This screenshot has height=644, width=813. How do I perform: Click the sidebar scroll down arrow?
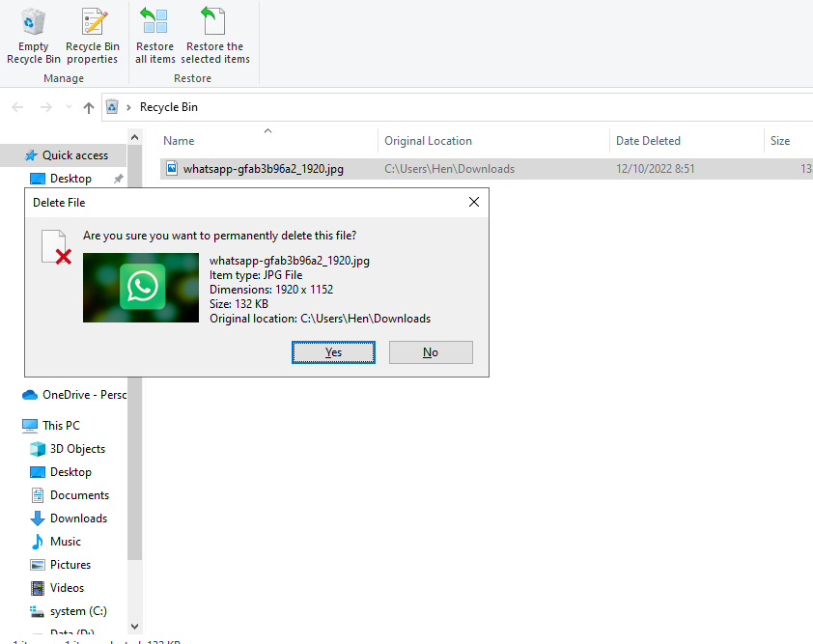pyautogui.click(x=135, y=627)
